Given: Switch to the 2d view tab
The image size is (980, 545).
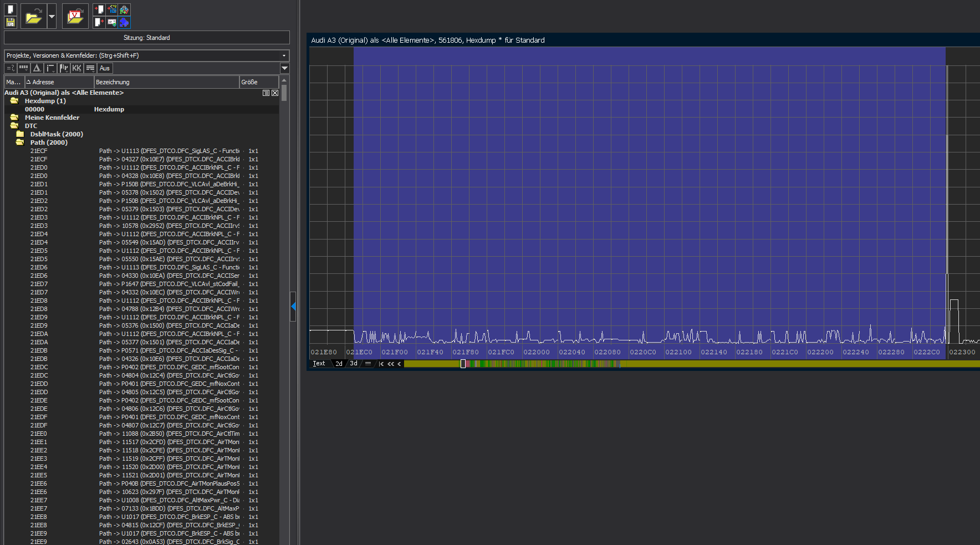Looking at the screenshot, I should tap(339, 364).
